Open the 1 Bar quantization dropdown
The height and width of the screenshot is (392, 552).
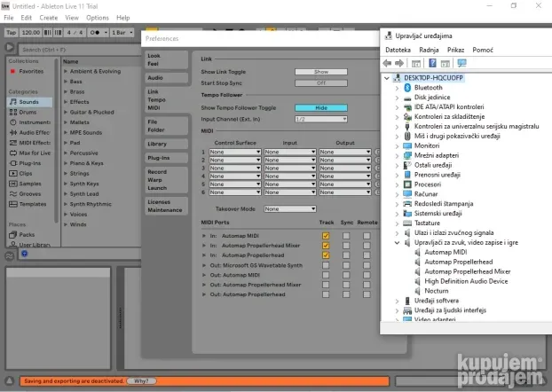coord(122,33)
